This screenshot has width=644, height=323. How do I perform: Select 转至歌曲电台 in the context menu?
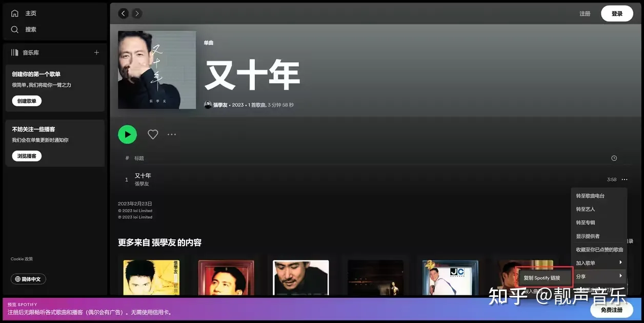[599, 196]
